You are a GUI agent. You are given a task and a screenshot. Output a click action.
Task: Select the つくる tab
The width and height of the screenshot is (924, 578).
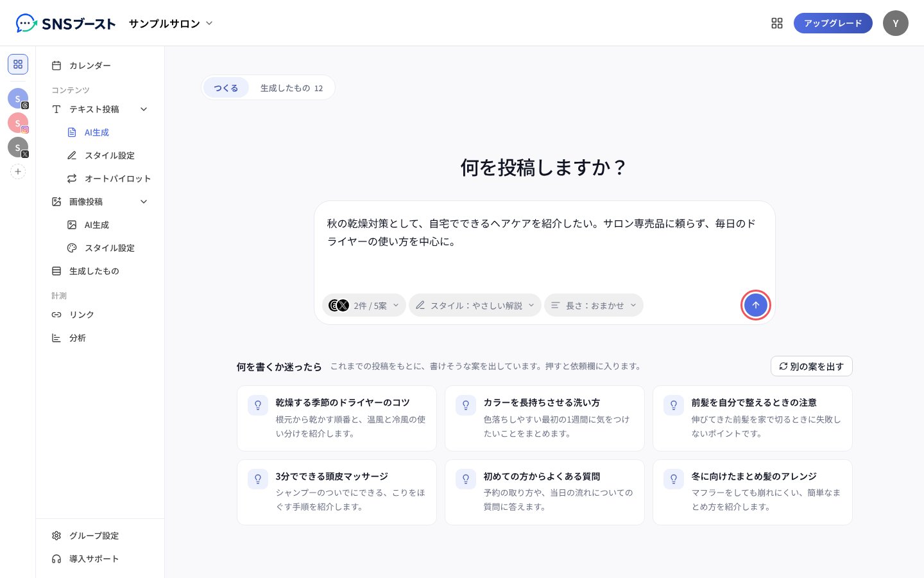[x=226, y=88]
